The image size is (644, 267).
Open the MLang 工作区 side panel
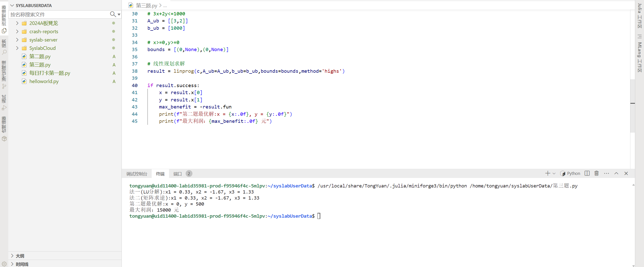pyautogui.click(x=640, y=57)
